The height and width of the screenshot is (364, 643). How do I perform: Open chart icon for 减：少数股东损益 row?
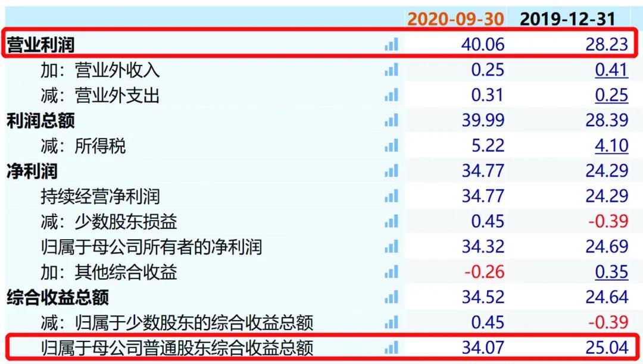tap(391, 221)
